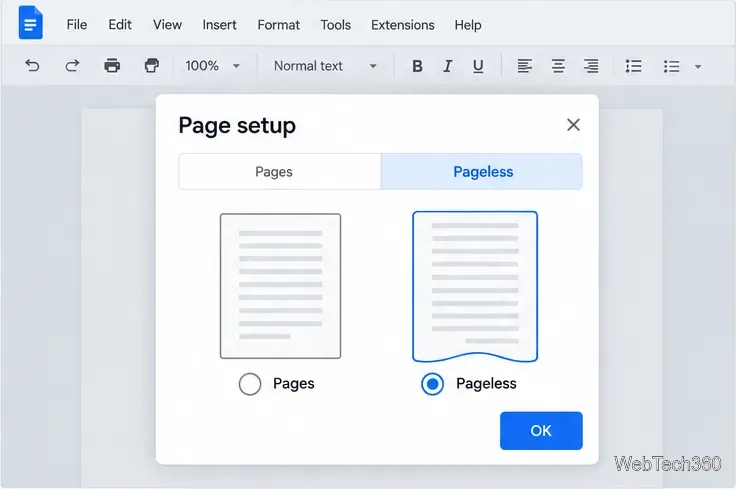The height and width of the screenshot is (489, 738).
Task: Open the Insert menu
Action: coord(219,24)
